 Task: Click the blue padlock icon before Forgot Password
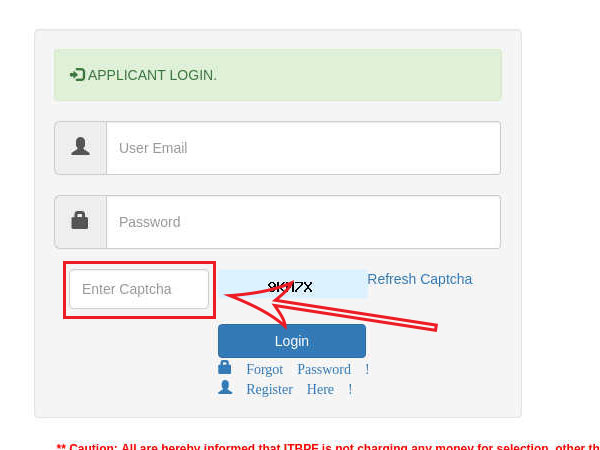coord(225,367)
